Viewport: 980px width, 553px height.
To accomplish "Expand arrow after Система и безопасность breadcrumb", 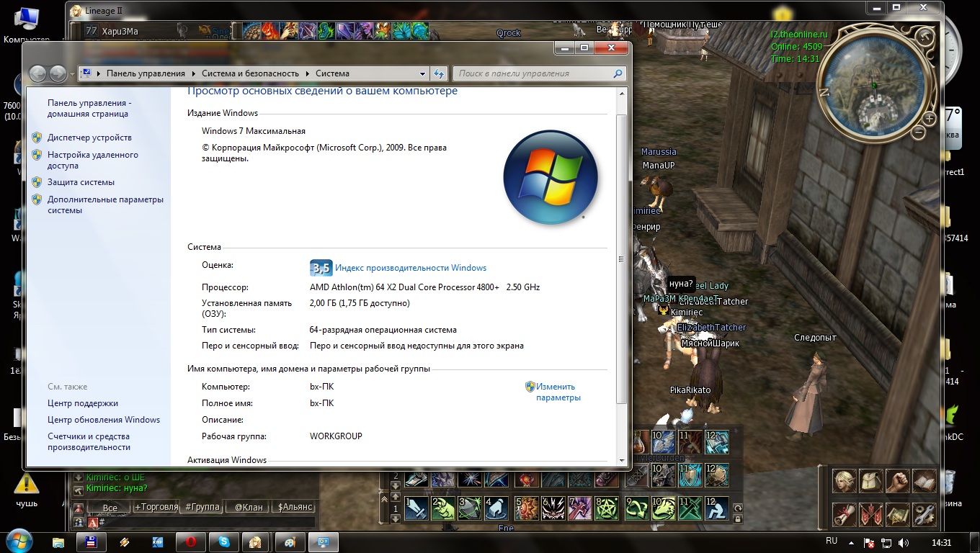I will click(x=307, y=73).
